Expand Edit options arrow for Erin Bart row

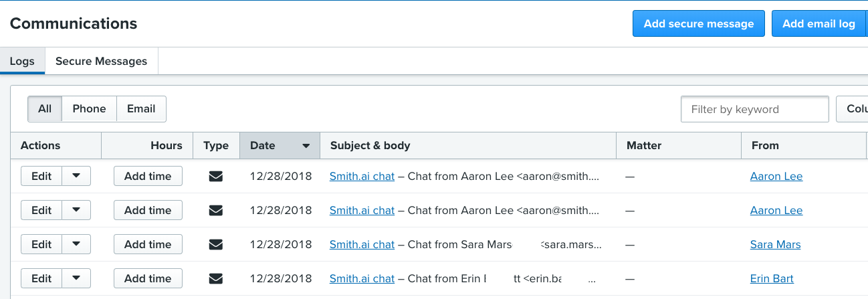76,279
